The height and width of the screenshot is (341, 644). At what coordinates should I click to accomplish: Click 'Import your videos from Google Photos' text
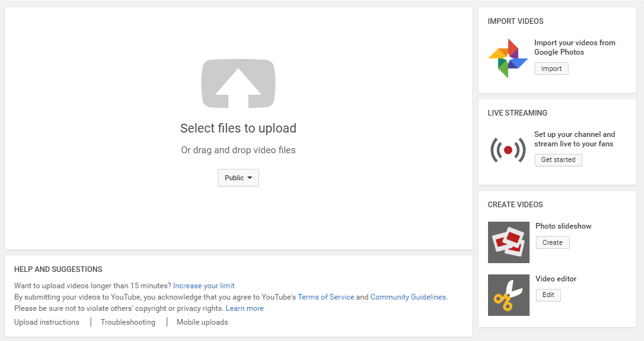point(575,47)
